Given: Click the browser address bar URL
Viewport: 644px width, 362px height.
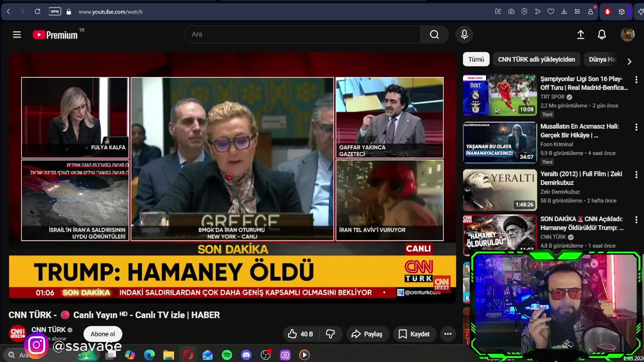Looking at the screenshot, I should 110,12.
